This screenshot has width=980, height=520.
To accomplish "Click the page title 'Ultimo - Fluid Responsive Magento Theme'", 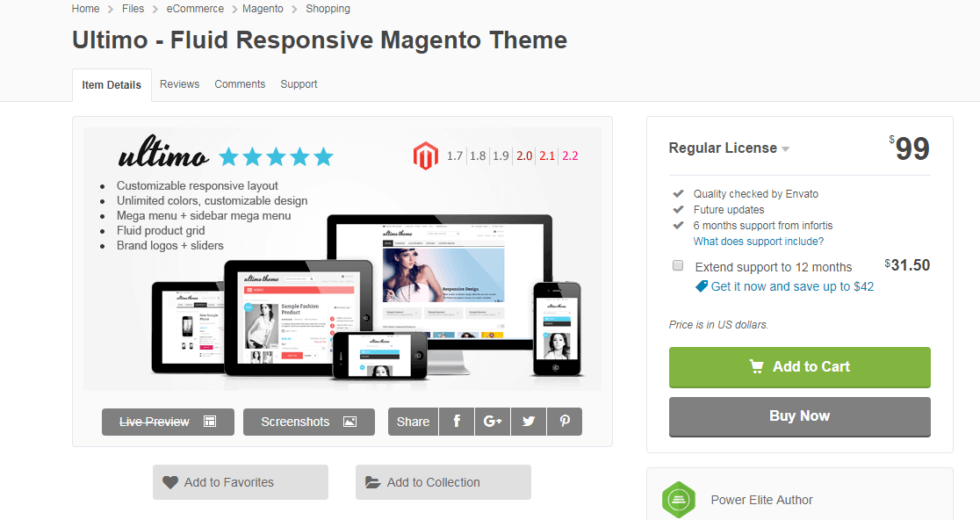I will (x=320, y=40).
